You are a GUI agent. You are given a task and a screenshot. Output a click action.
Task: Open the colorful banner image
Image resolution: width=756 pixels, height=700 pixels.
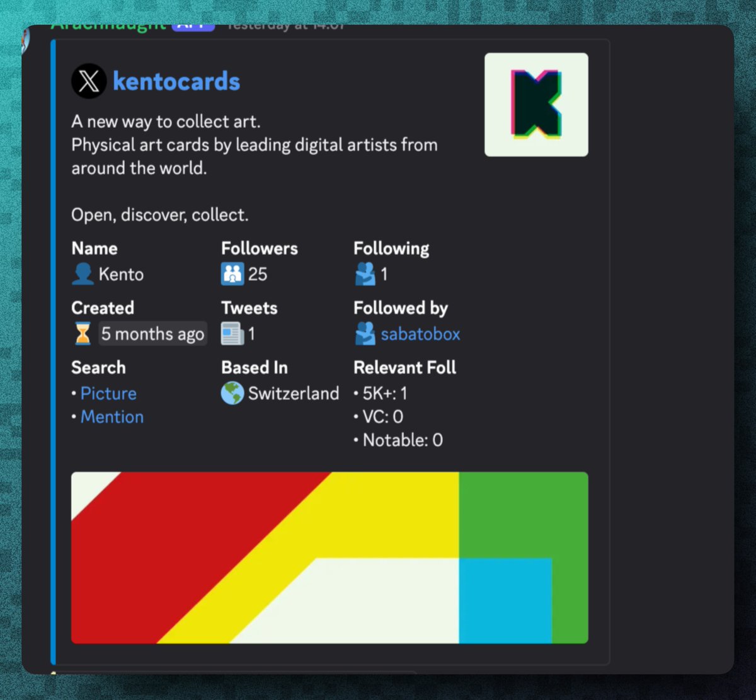coord(329,558)
